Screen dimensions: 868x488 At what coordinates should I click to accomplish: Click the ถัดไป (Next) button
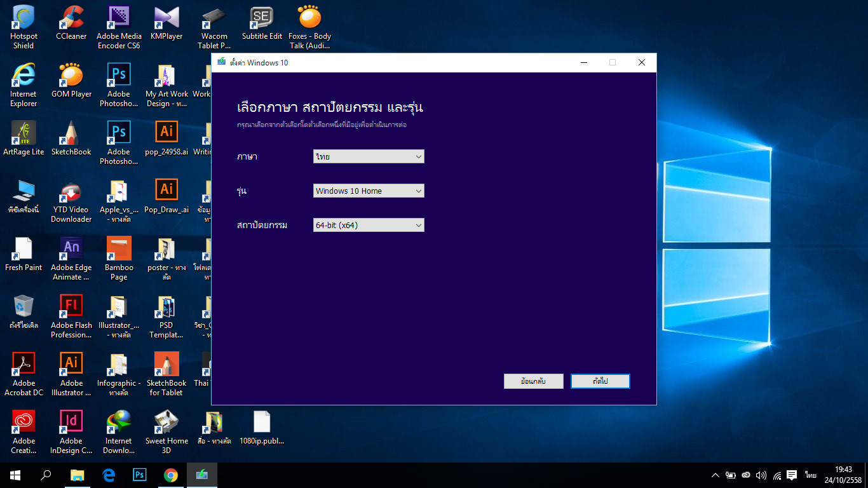click(x=600, y=381)
